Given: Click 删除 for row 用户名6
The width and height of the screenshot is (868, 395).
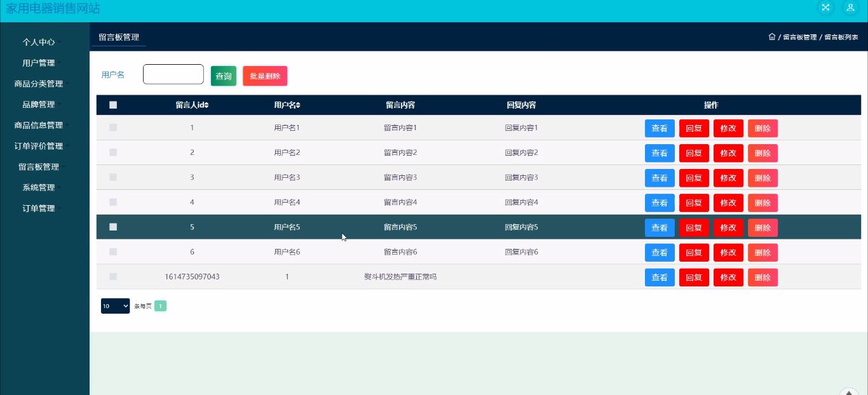Looking at the screenshot, I should click(763, 252).
